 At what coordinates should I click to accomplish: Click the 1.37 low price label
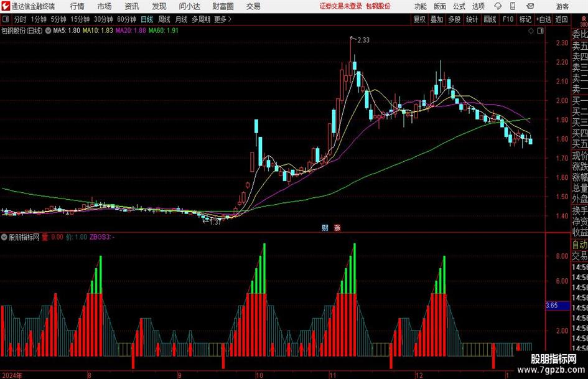[215, 222]
